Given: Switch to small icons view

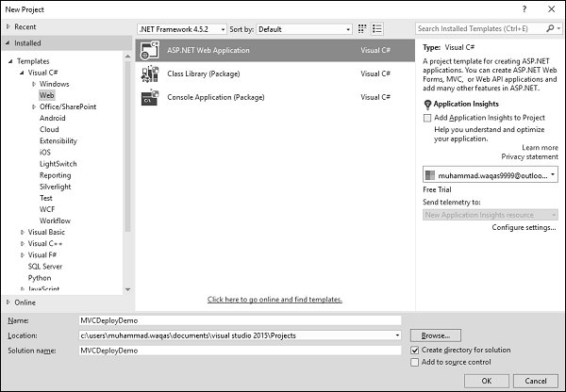Looking at the screenshot, I should coord(362,29).
